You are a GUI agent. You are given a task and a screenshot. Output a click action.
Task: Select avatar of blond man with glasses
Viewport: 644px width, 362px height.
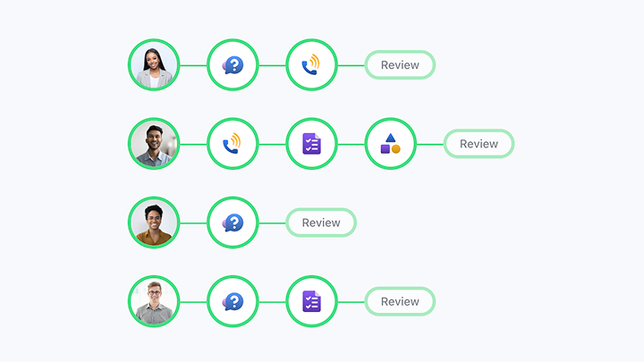tap(154, 301)
